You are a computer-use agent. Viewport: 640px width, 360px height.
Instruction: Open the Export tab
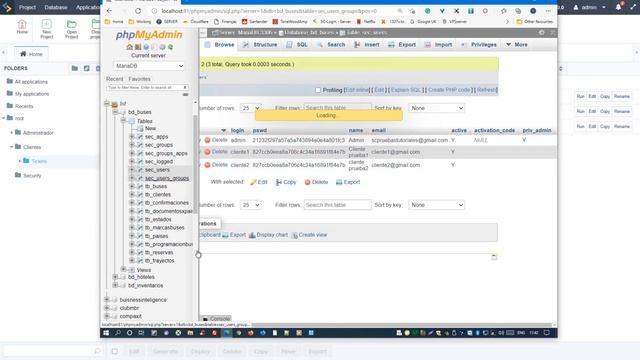click(402, 44)
